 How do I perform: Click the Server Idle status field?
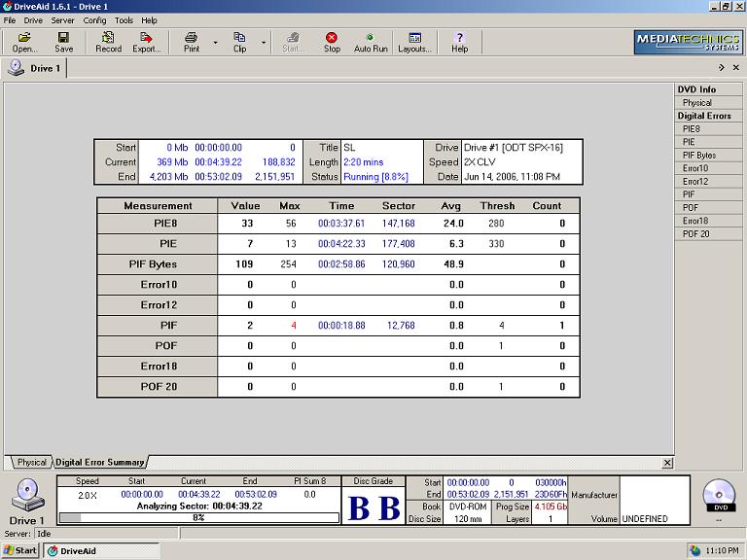click(107, 534)
